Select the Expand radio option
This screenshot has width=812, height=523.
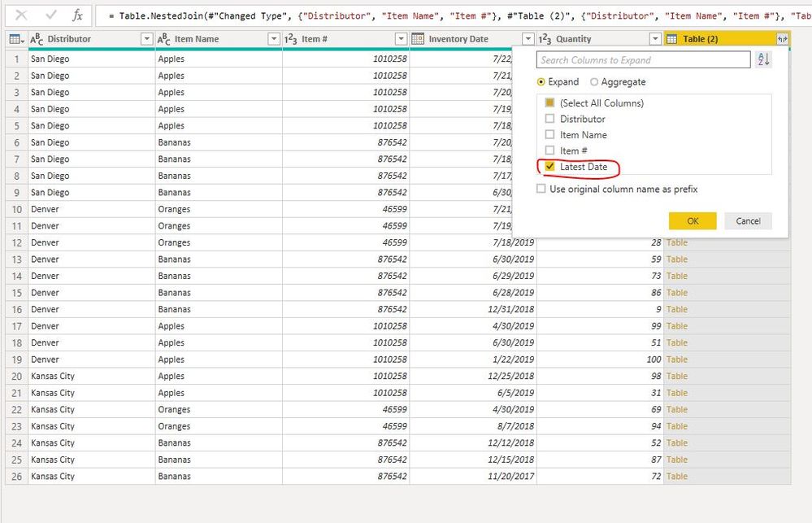(x=541, y=82)
